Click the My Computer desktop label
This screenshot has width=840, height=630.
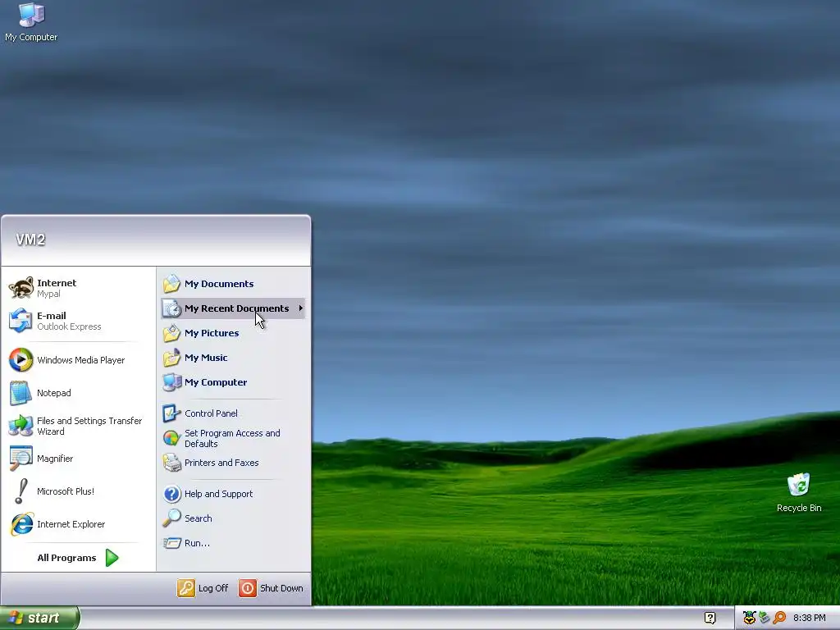tap(31, 37)
